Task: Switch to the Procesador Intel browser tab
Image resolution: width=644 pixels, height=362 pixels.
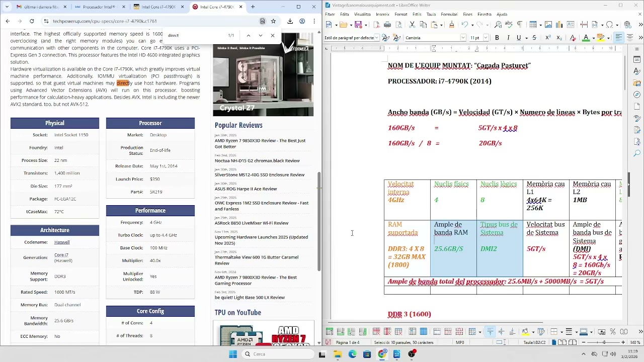Action: 99,7
